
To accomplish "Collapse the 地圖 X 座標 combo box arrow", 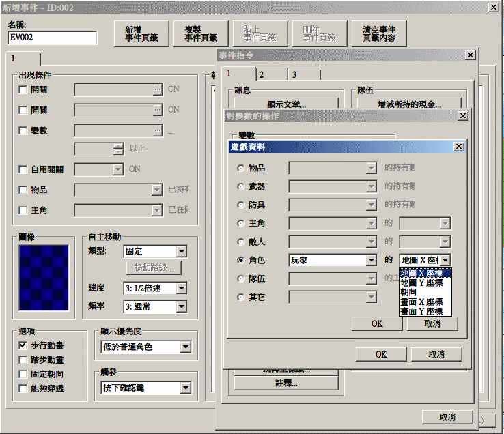I will click(x=445, y=260).
